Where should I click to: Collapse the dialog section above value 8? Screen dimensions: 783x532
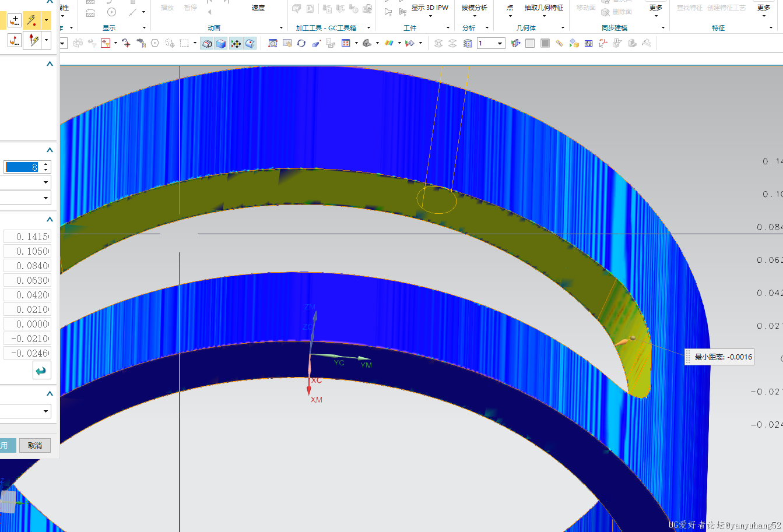(x=50, y=150)
